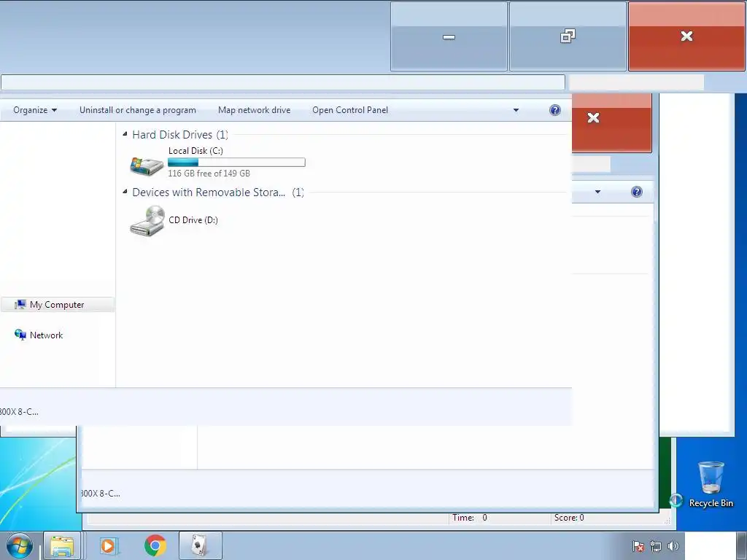Select the CD Drive (D:) icon
The image size is (747, 560).
147,220
